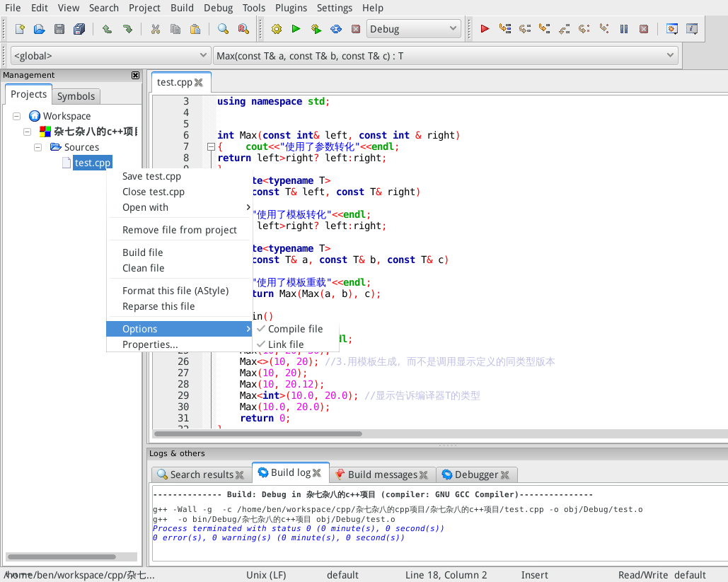Choose Format this file (AStyle)
This screenshot has width=728, height=582.
tap(180, 291)
